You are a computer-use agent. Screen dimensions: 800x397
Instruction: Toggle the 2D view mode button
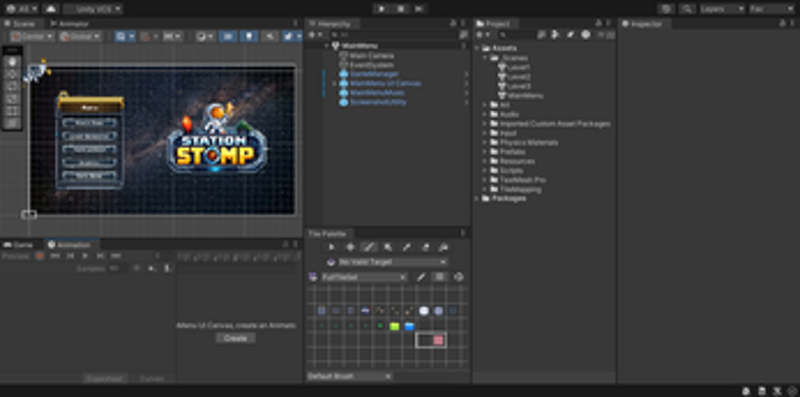click(228, 36)
